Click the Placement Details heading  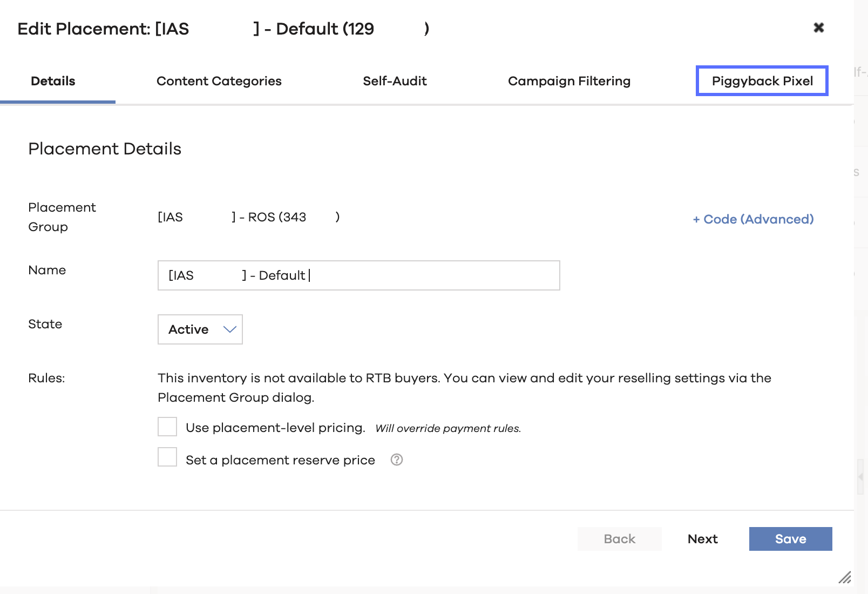(x=105, y=148)
